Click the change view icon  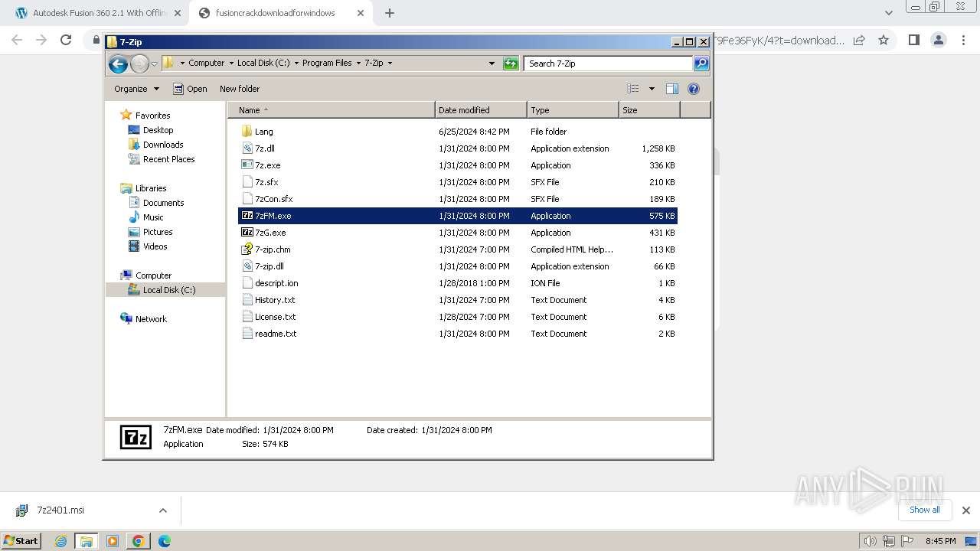coord(633,89)
